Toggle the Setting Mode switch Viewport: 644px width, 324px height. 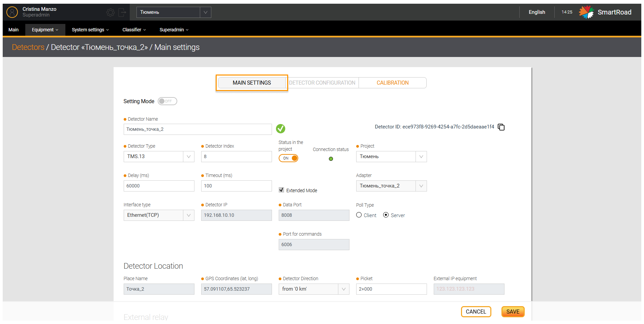167,101
